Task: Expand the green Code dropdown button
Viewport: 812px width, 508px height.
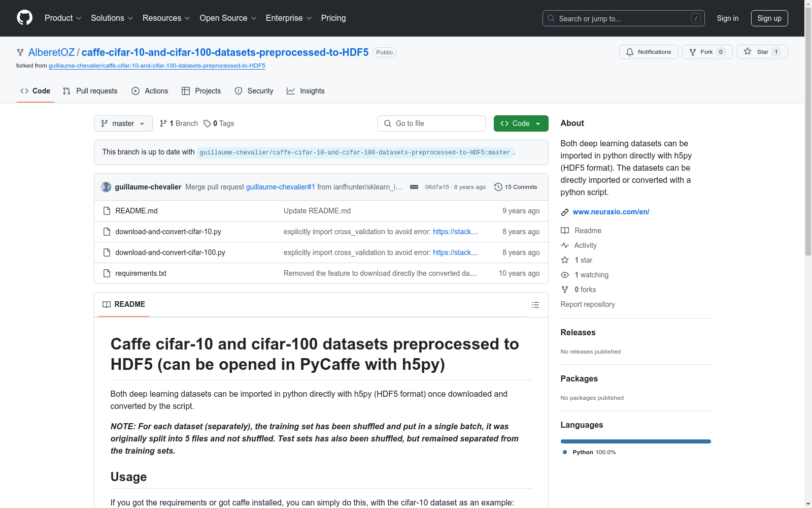Action: pos(521,123)
